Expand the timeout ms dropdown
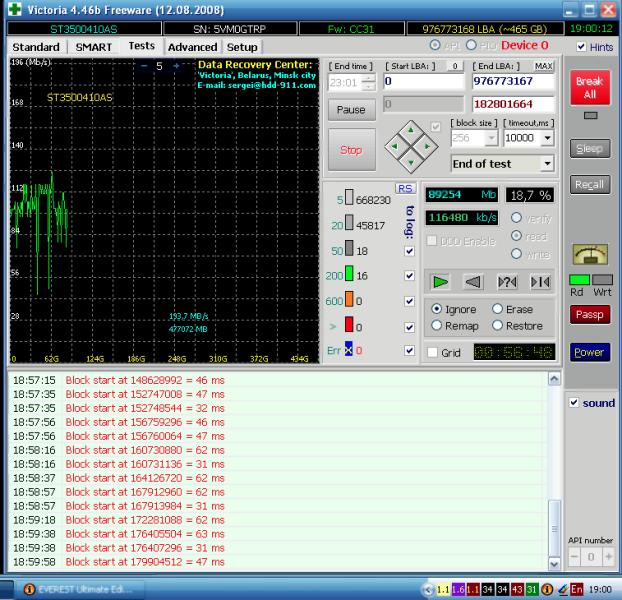Image resolution: width=622 pixels, height=600 pixels. pos(547,138)
